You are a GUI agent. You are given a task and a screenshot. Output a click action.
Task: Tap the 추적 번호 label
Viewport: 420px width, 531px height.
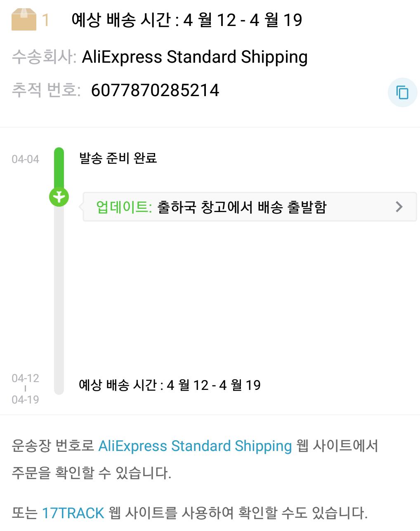pyautogui.click(x=46, y=90)
